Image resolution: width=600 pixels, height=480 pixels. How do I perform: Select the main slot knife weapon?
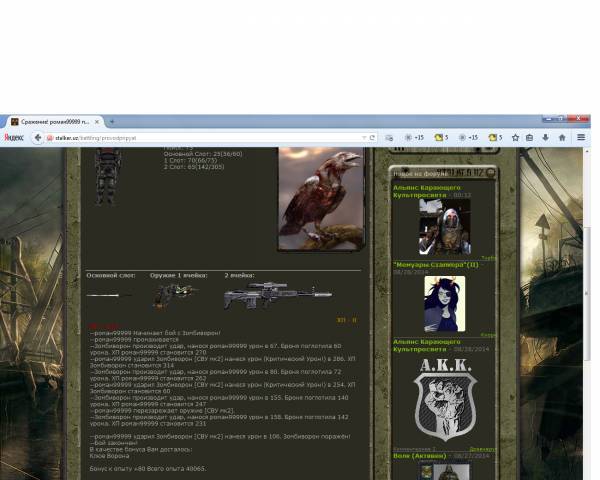(109, 295)
